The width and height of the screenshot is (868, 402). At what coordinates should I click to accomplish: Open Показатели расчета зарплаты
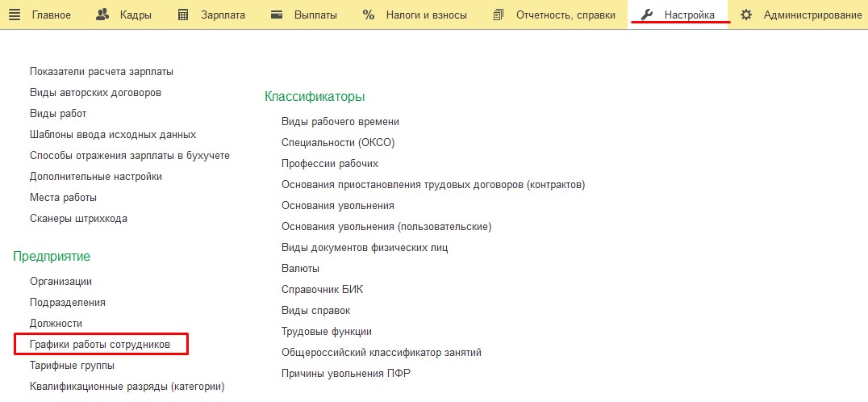[102, 71]
